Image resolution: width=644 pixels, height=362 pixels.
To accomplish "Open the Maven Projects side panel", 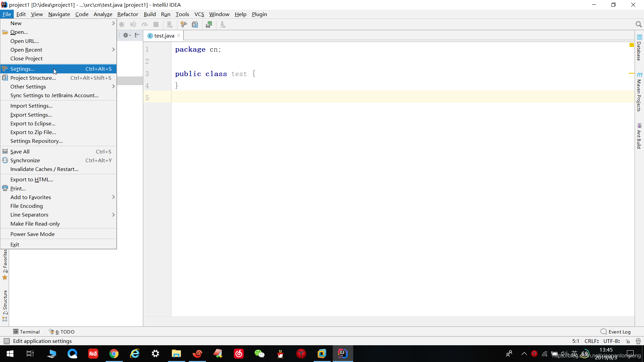I will point(639,92).
